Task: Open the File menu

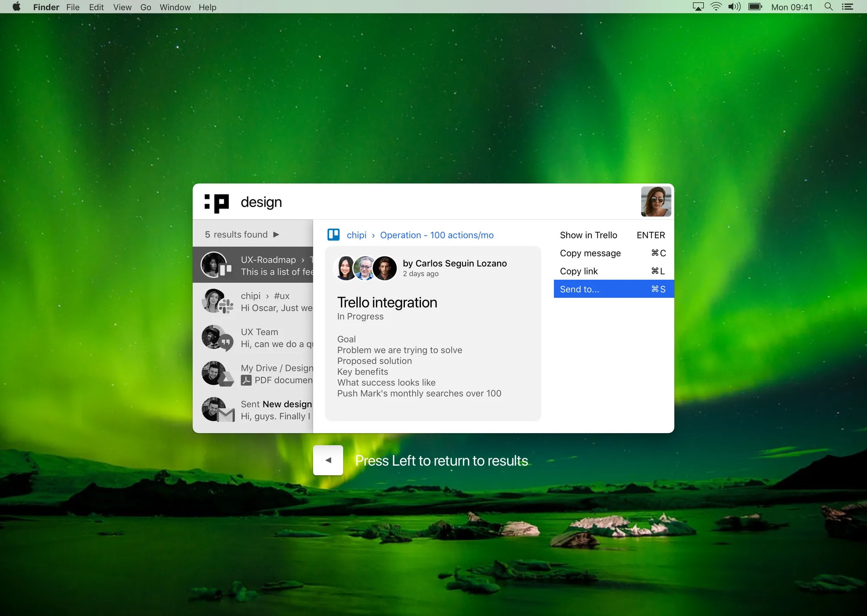Action: pyautogui.click(x=73, y=7)
